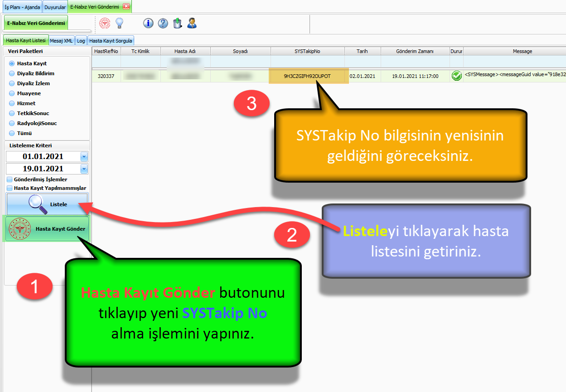Click the Tarih cell 02.01.2021

coord(362,76)
